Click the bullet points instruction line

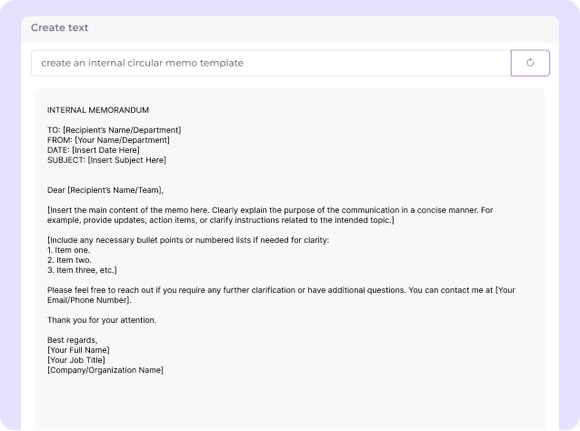click(188, 240)
